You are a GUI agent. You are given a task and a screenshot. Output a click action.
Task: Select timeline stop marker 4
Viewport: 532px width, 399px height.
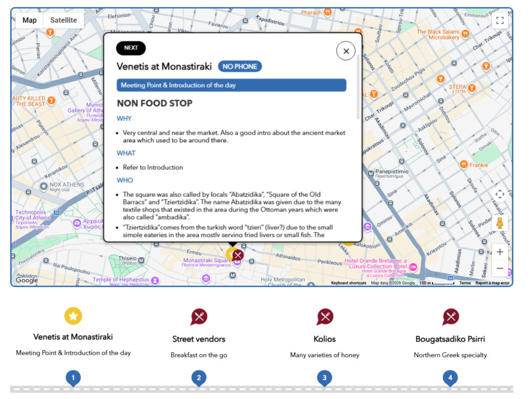tap(450, 378)
